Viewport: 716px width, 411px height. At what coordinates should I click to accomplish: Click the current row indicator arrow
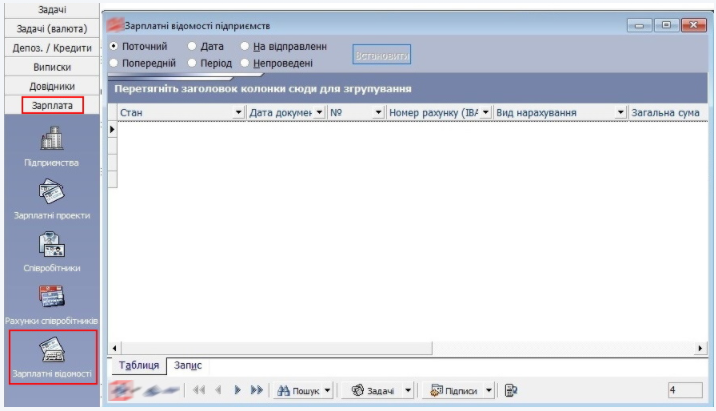(112, 130)
